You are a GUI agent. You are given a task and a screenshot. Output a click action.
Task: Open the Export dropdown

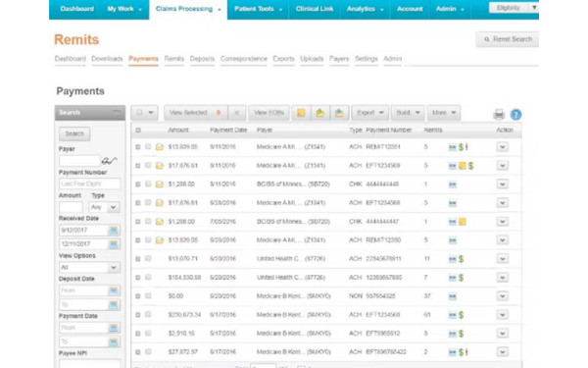pos(369,113)
